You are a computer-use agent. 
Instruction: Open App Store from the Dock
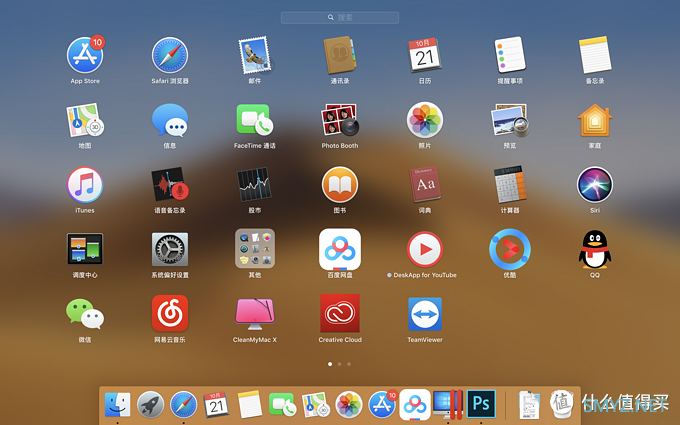[382, 404]
